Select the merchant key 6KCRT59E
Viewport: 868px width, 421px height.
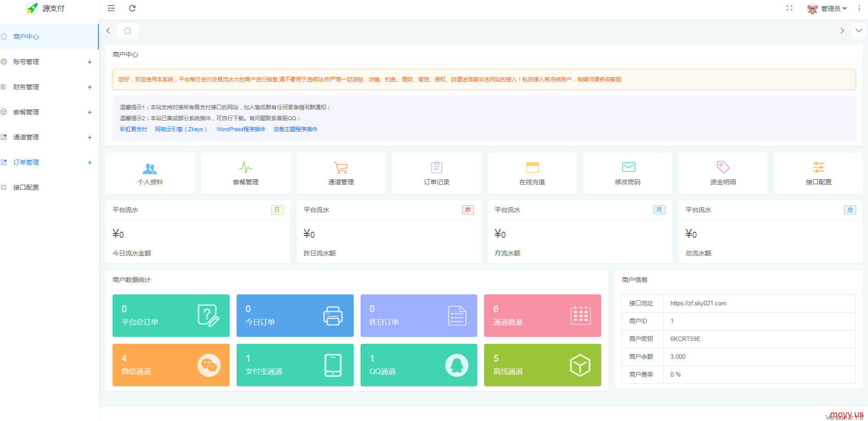(685, 339)
